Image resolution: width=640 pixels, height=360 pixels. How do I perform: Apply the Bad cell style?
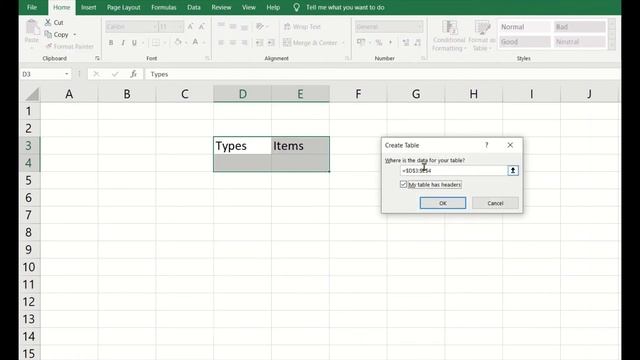[x=579, y=27]
